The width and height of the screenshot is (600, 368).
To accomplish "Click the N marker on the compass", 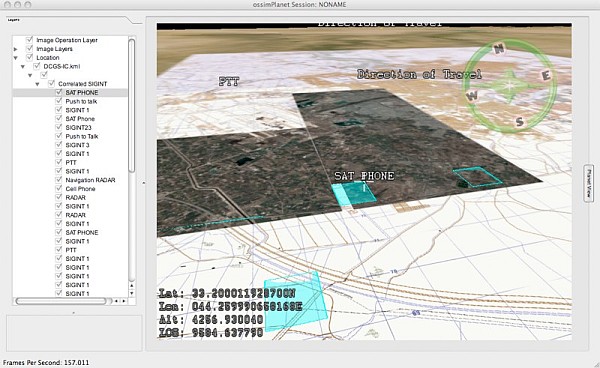I will pyautogui.click(x=499, y=49).
